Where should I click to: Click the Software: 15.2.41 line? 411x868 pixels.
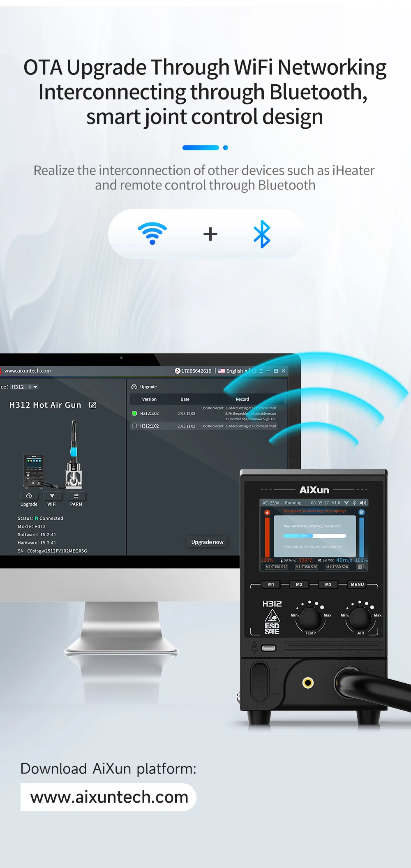(37, 535)
